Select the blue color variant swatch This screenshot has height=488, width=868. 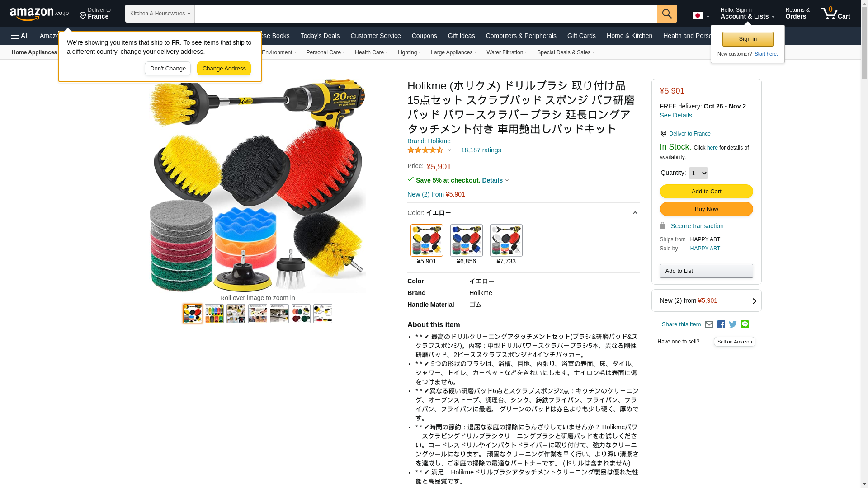(466, 240)
